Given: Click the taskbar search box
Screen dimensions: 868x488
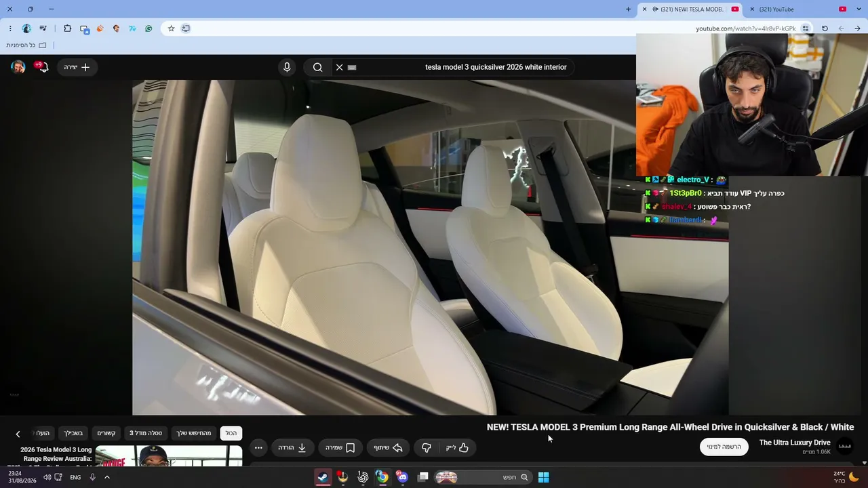Looking at the screenshot, I should click(483, 477).
